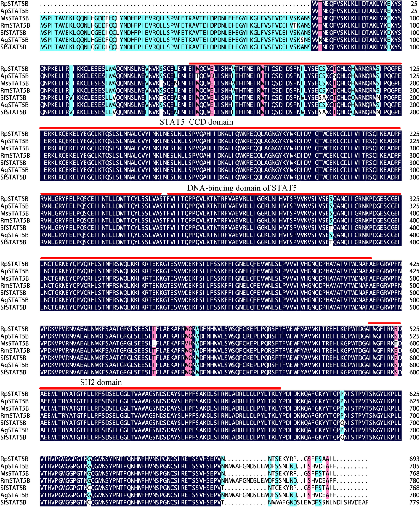Highlight RpSTAT5B label of row ending 325

[15, 199]
